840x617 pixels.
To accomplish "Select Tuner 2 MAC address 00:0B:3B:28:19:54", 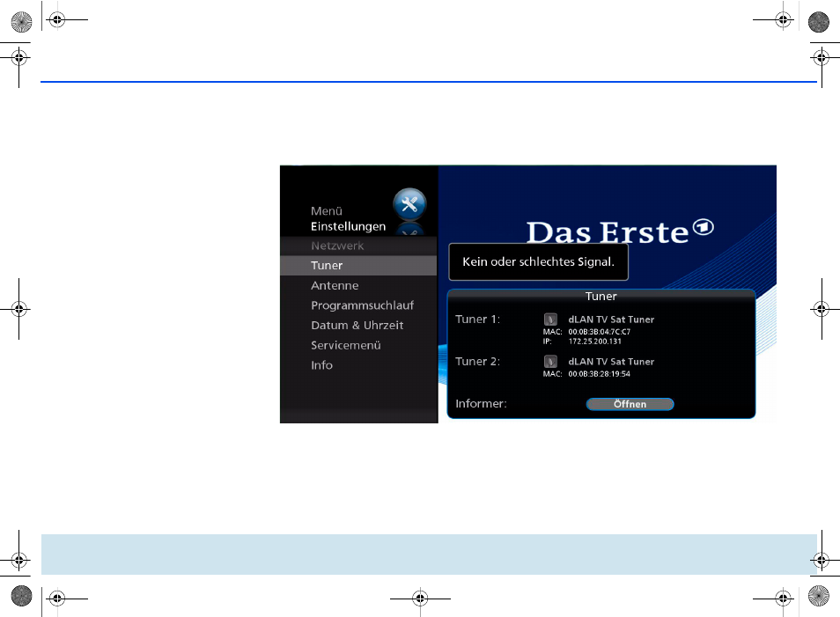I will pos(599,374).
